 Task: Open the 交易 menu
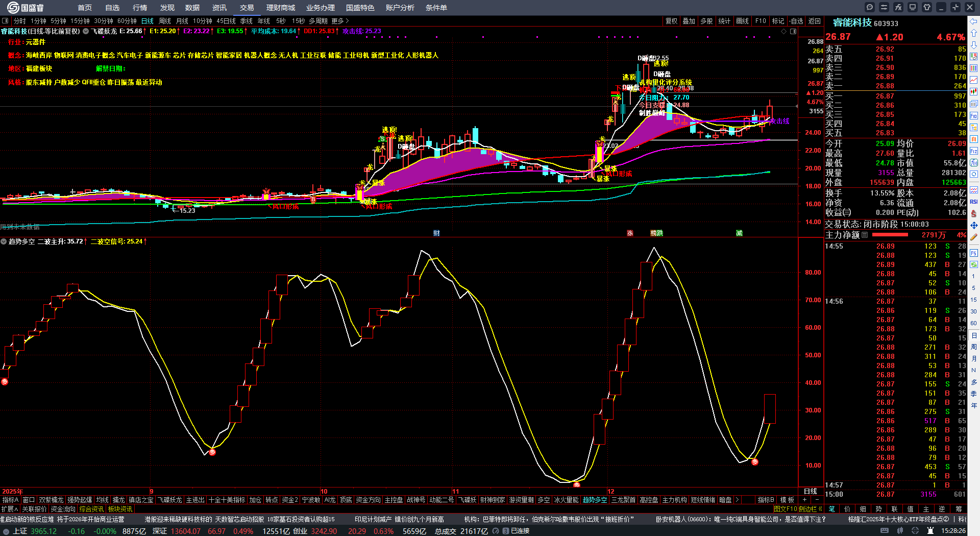247,8
